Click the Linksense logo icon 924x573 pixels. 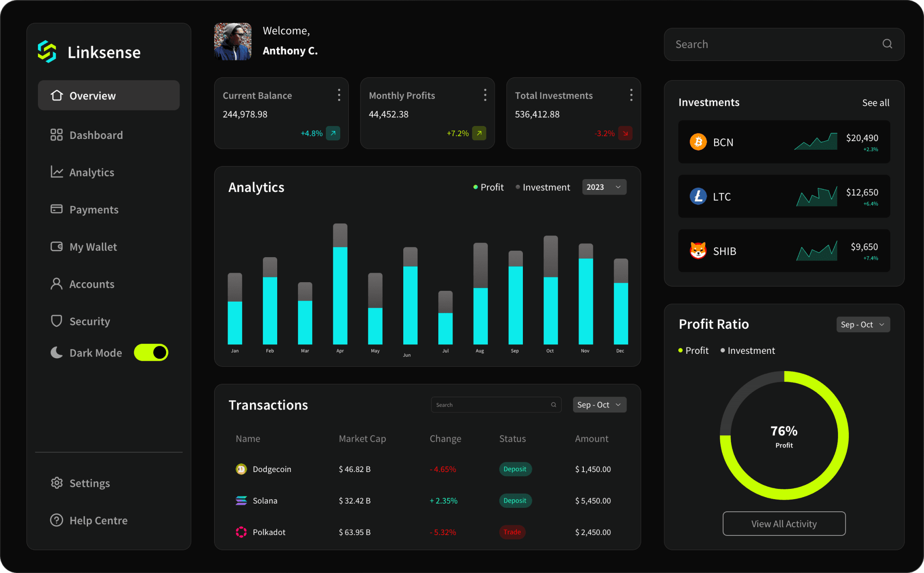click(47, 52)
